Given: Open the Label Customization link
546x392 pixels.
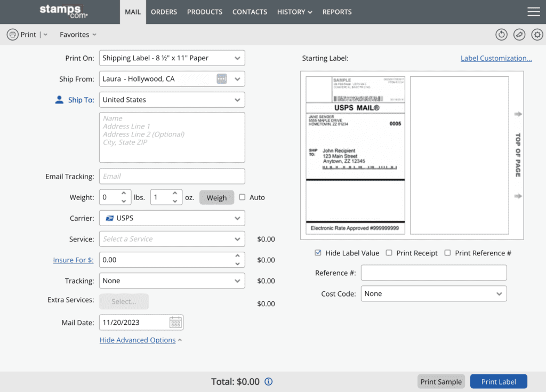Looking at the screenshot, I should pyautogui.click(x=496, y=58).
